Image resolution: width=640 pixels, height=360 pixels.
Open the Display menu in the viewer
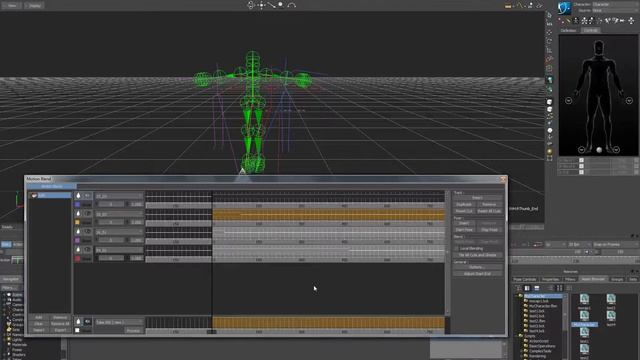pos(35,5)
